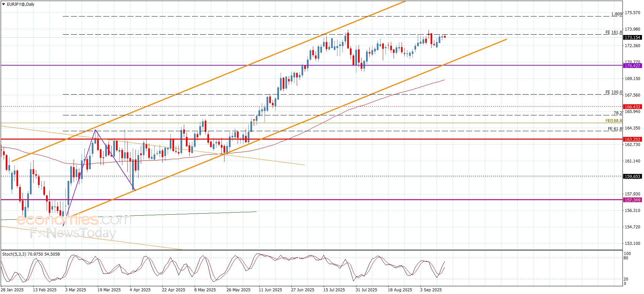Click the 15 Jul 2025 date label
This screenshot has height=294, width=644.
[334, 290]
